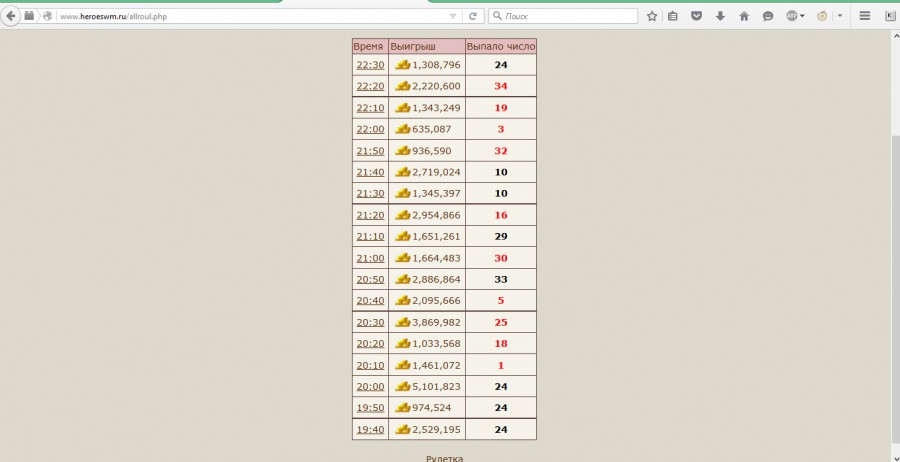Click the Время column header
The width and height of the screenshot is (900, 462).
click(x=368, y=46)
